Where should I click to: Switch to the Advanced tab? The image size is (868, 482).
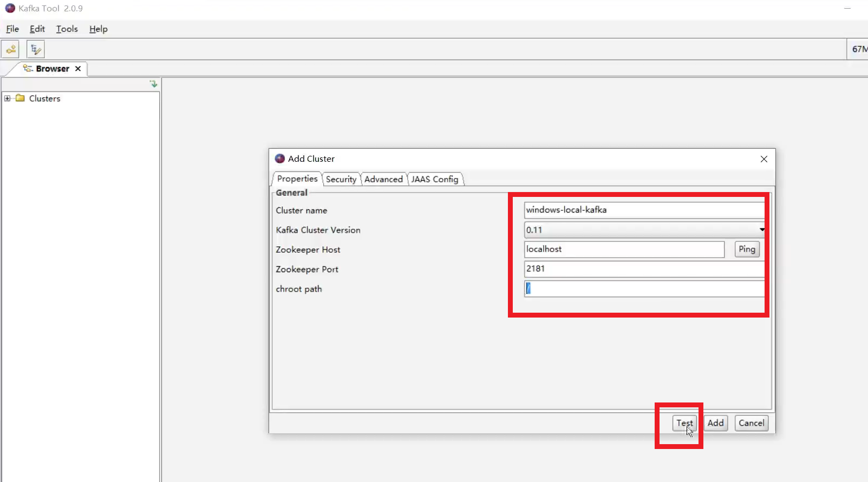pos(383,179)
